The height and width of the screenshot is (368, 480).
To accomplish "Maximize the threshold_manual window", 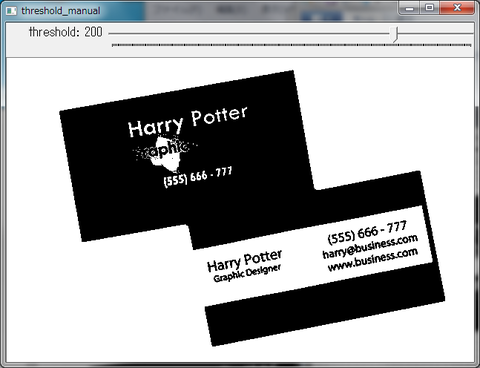I will click(430, 8).
